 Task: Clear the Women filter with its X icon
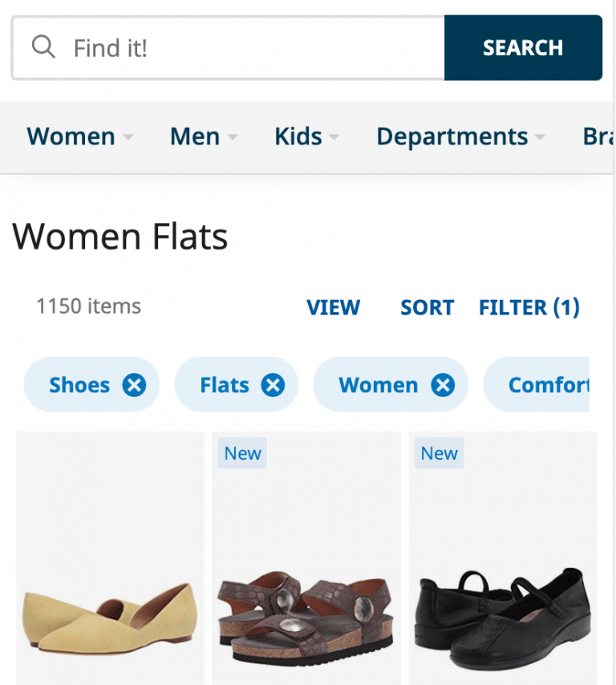coord(443,384)
